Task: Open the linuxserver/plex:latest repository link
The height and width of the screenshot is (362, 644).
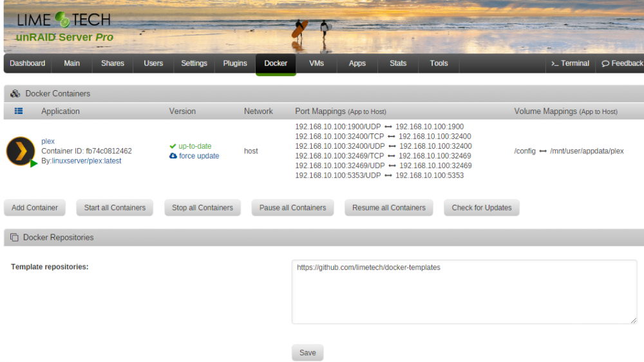Action: [86, 160]
